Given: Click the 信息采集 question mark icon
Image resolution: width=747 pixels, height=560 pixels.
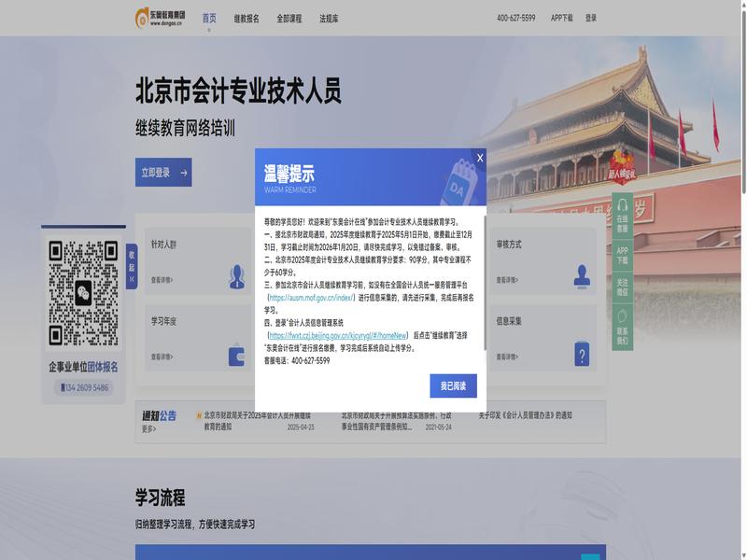Looking at the screenshot, I should 582,354.
